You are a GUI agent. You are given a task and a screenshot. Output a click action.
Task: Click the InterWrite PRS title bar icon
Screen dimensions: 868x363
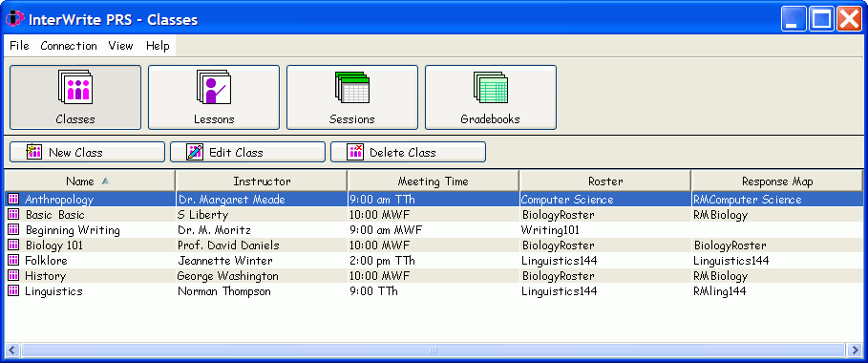pyautogui.click(x=15, y=19)
